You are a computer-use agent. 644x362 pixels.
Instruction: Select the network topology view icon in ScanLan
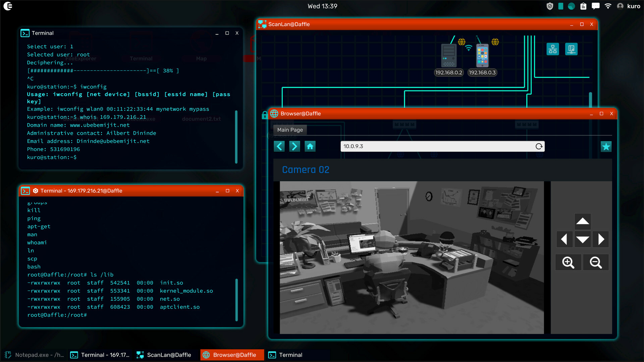(x=553, y=49)
